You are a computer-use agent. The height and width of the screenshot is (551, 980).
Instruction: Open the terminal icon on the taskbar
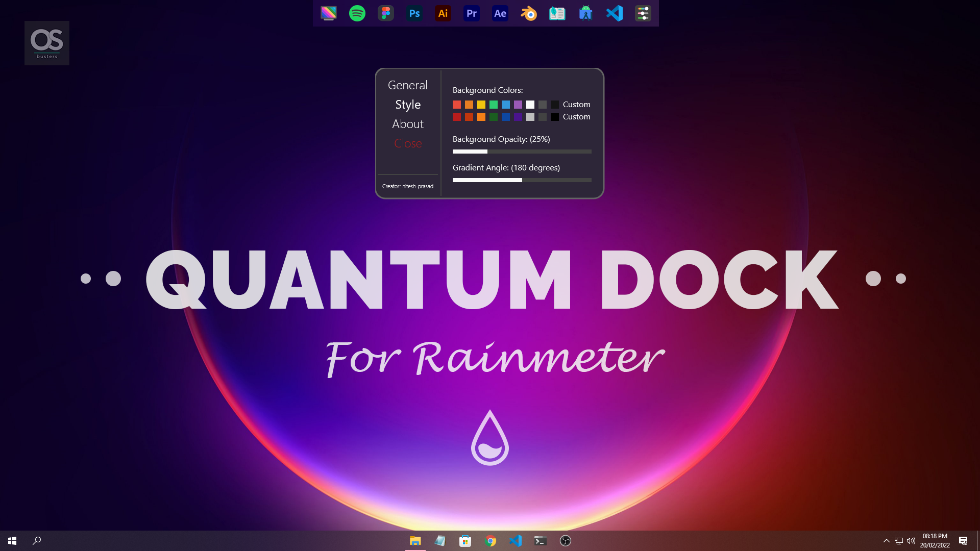coord(541,541)
